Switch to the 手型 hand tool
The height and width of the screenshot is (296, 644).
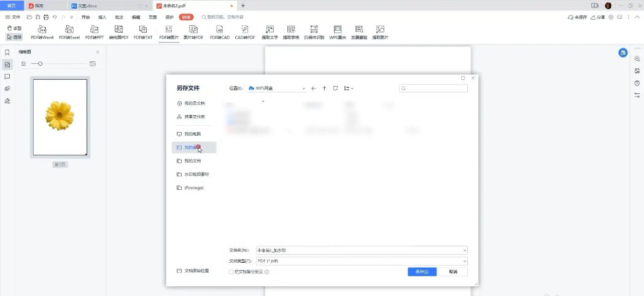pyautogui.click(x=14, y=28)
